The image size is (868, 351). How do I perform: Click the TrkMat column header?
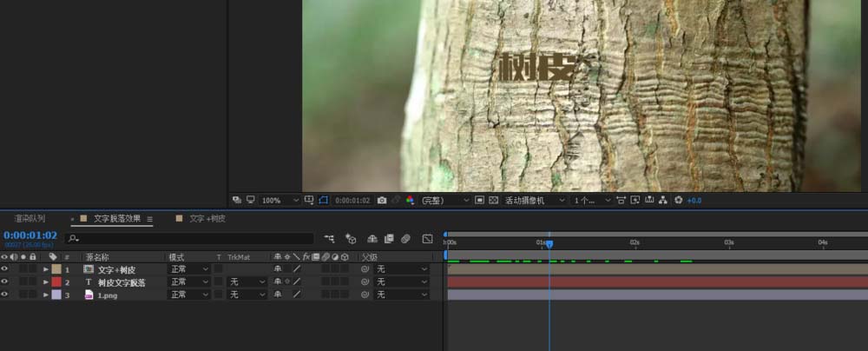239,257
